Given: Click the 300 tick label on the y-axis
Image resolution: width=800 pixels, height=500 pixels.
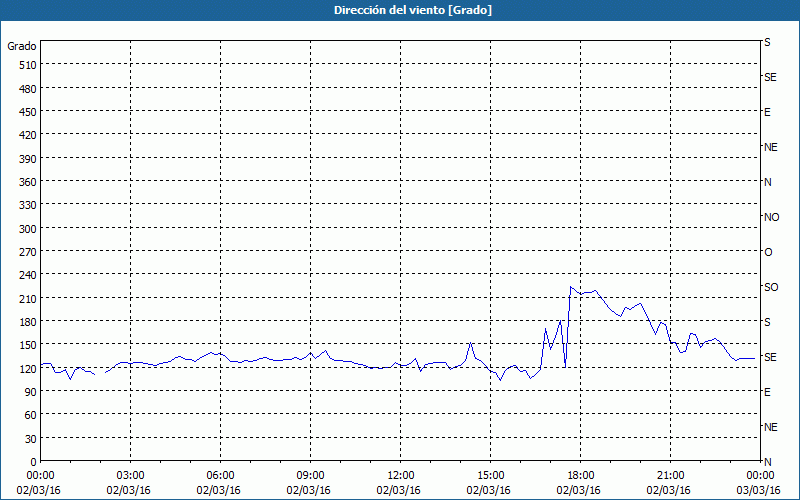Looking at the screenshot, I should (28, 229).
